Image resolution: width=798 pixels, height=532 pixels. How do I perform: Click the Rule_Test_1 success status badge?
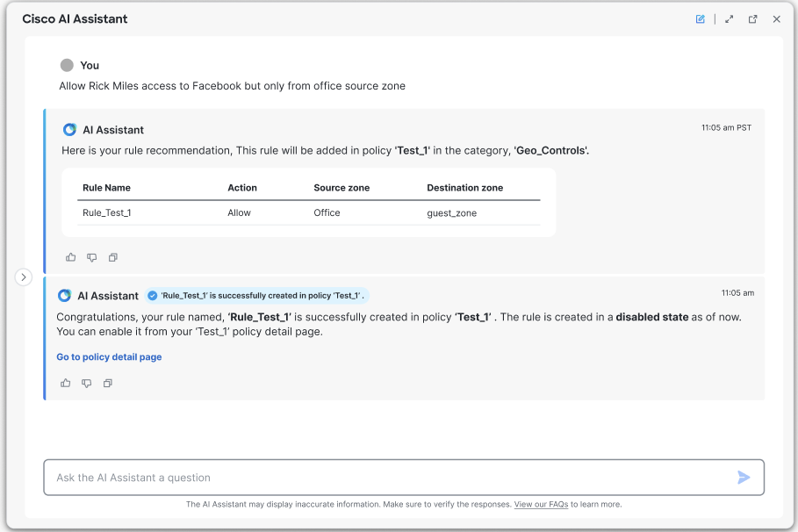tap(257, 295)
